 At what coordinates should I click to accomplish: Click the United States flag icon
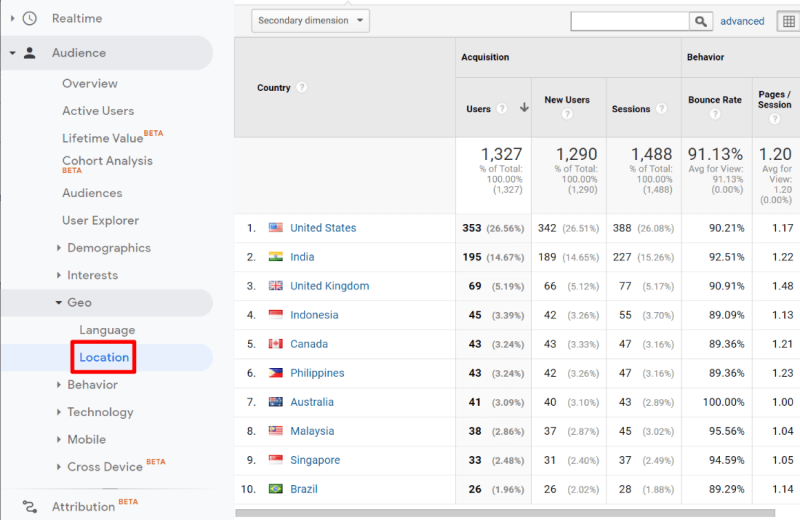coord(276,228)
